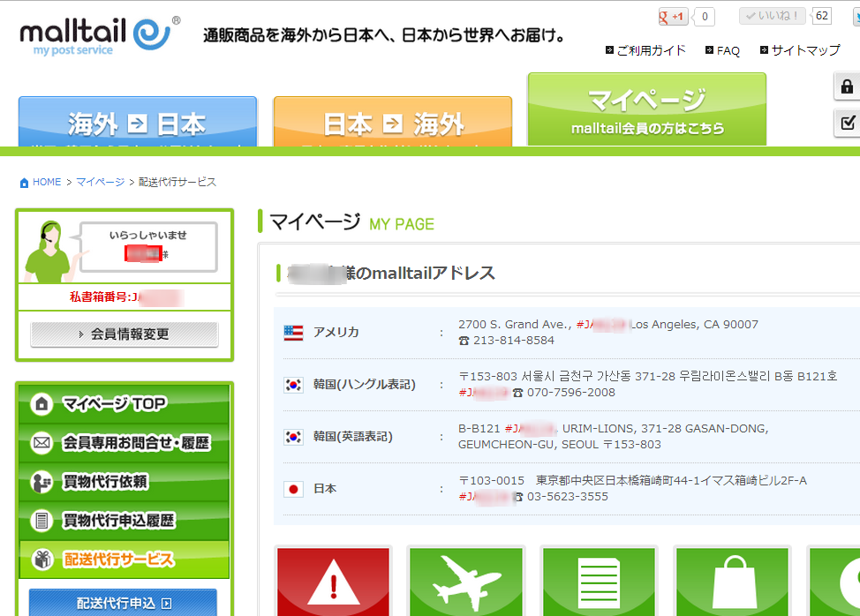Click the checkmark icon on right edge

click(847, 122)
